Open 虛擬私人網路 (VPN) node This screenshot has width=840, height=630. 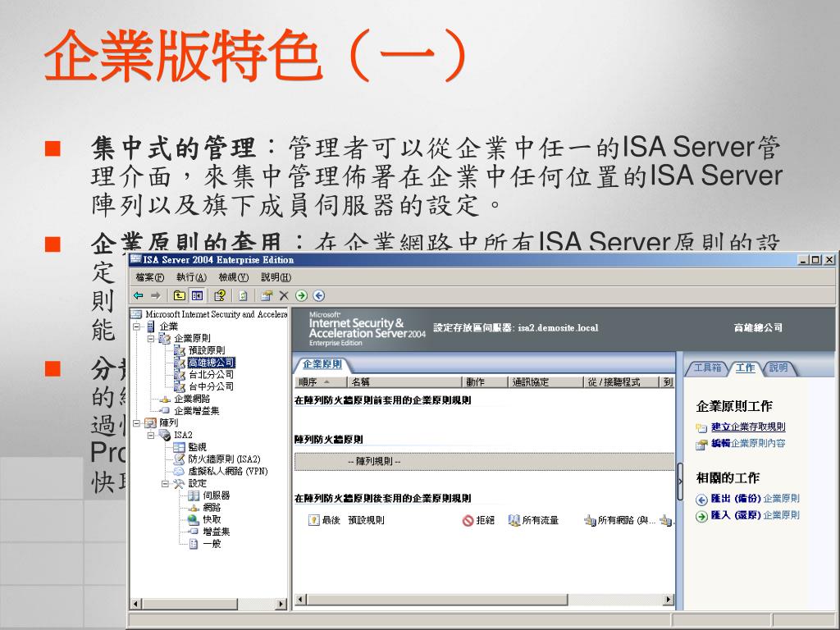pos(228,472)
